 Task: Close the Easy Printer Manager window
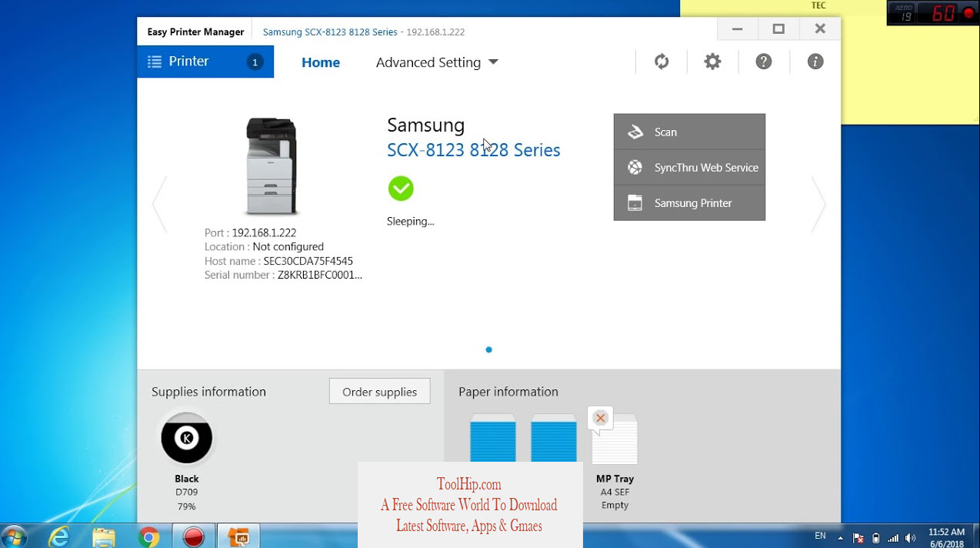coord(820,29)
